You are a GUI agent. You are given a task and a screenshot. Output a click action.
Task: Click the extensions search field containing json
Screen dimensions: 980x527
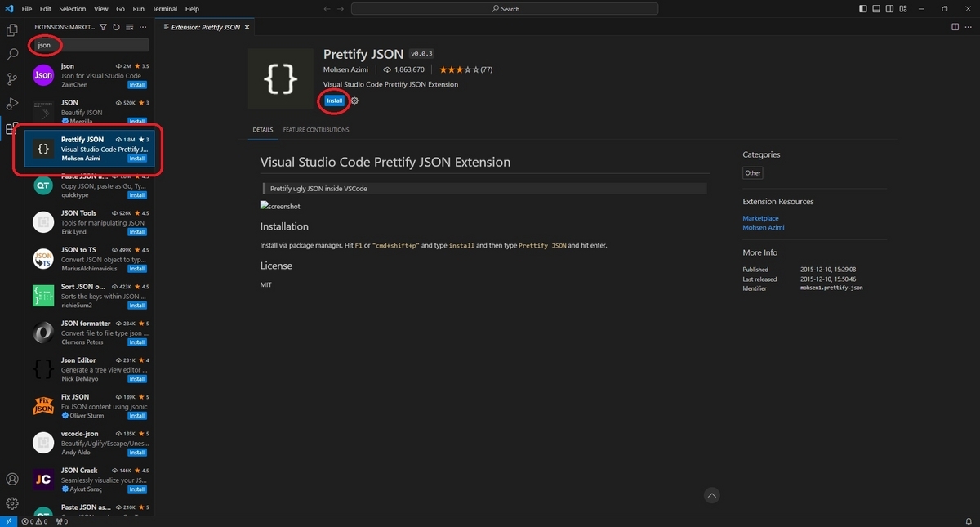(91, 45)
